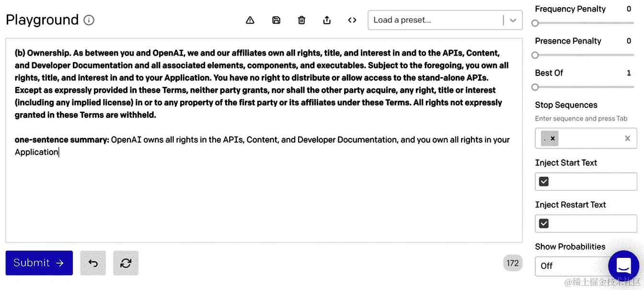644x290 pixels.
Task: Click the '(b) Ownership' heading text
Action: (43, 53)
